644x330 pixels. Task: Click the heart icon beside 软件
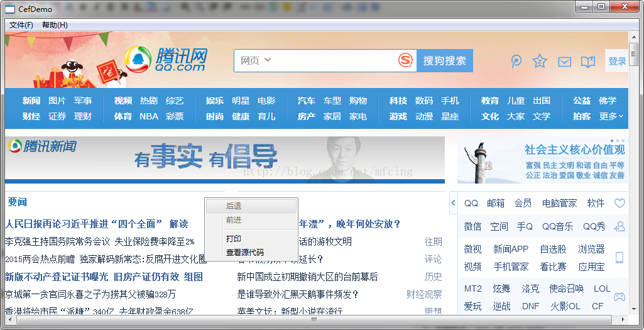tap(619, 203)
